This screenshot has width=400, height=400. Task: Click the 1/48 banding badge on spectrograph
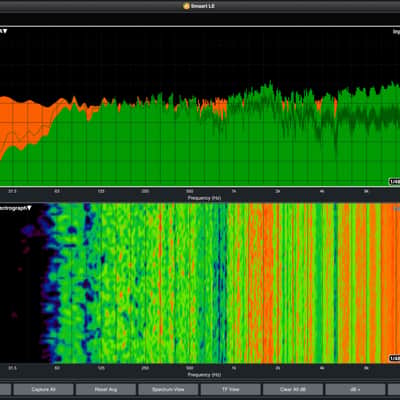pyautogui.click(x=394, y=358)
